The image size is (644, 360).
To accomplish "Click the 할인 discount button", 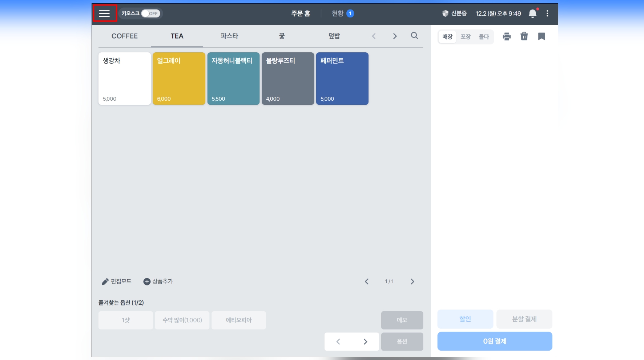I will [x=465, y=319].
